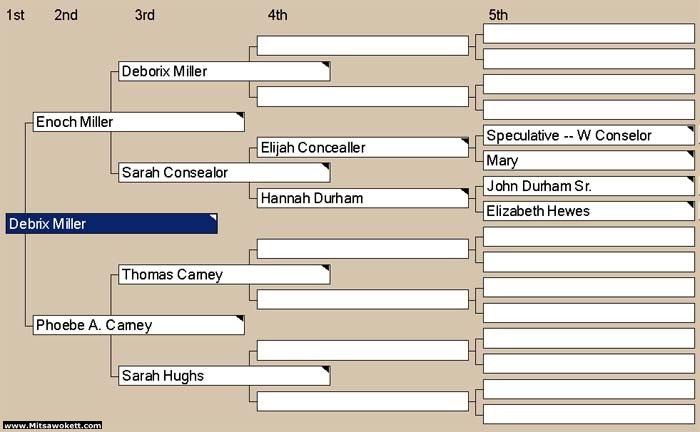The height and width of the screenshot is (432, 700).
Task: Select Phoebe A. Carney in the tree
Action: point(139,325)
